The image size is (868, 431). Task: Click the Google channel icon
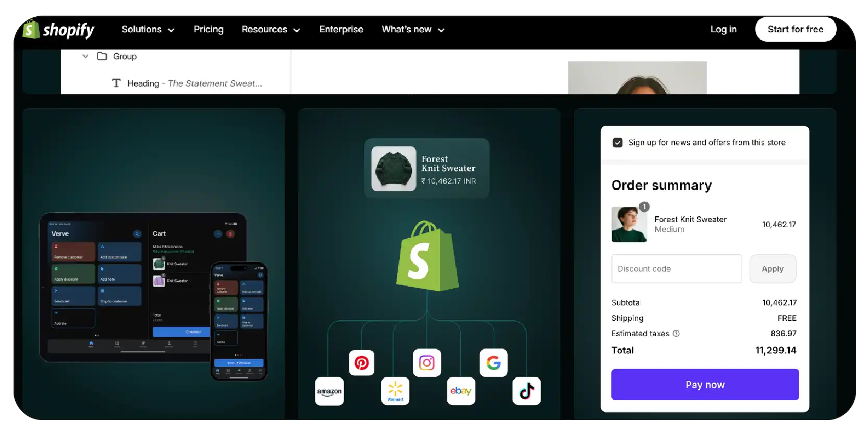tap(493, 363)
